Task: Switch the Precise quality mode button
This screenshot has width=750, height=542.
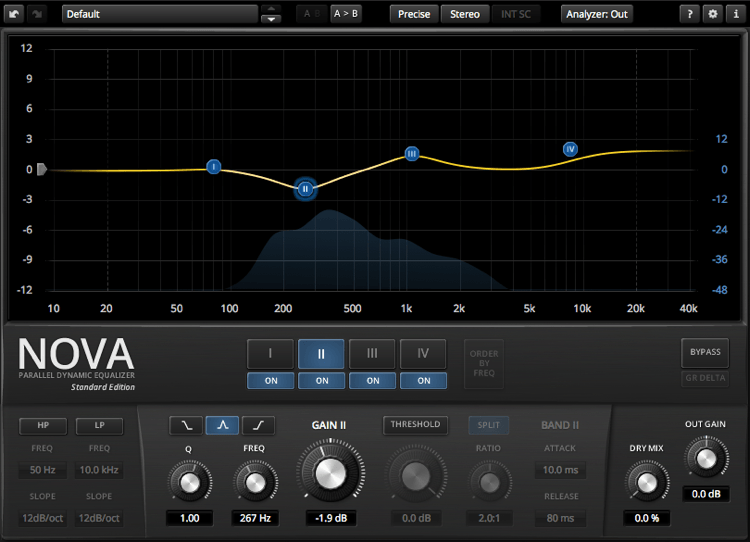Action: coord(414,14)
